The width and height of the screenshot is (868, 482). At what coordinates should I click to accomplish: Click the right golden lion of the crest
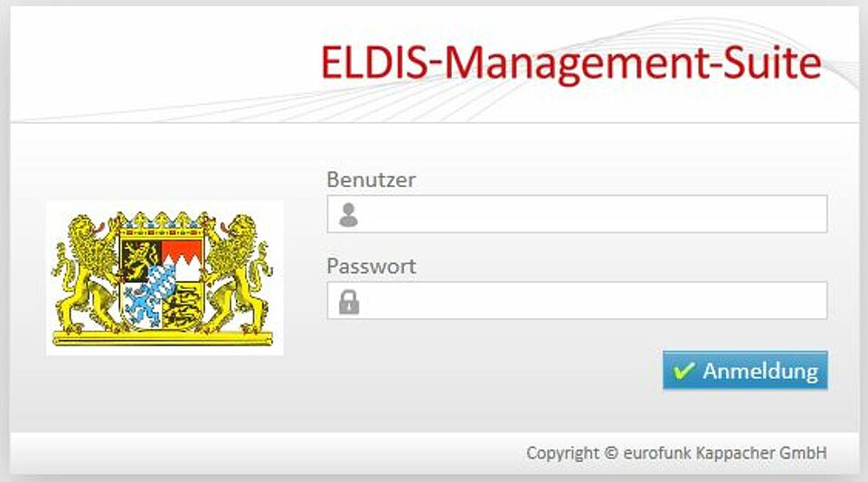point(237,273)
